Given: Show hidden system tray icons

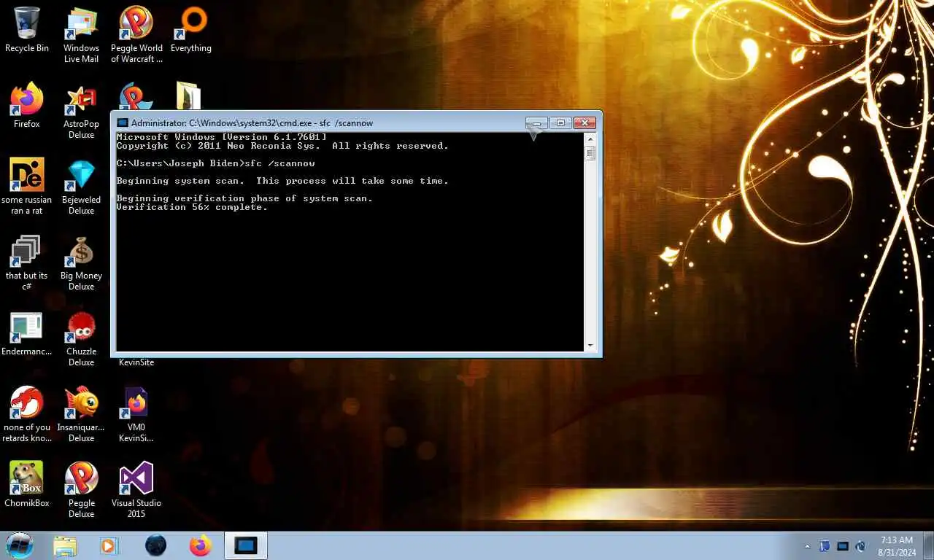Looking at the screenshot, I should click(807, 546).
